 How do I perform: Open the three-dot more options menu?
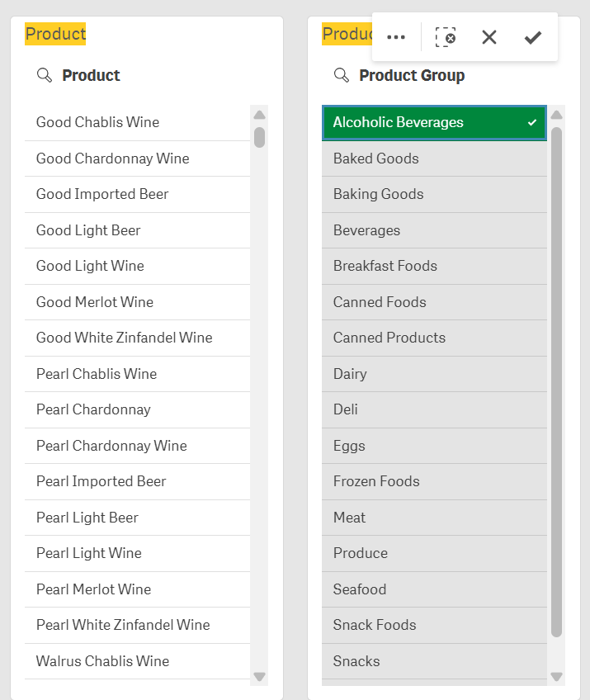pos(396,37)
